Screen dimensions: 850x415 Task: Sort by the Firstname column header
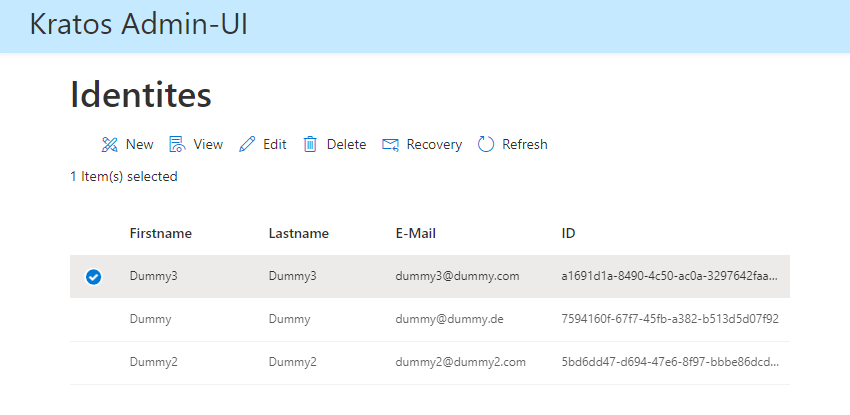pos(160,234)
